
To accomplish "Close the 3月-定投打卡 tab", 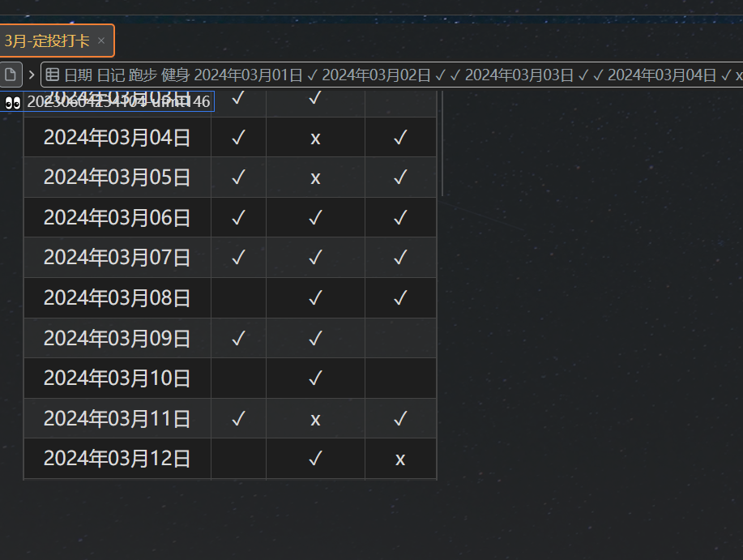I will (x=101, y=41).
